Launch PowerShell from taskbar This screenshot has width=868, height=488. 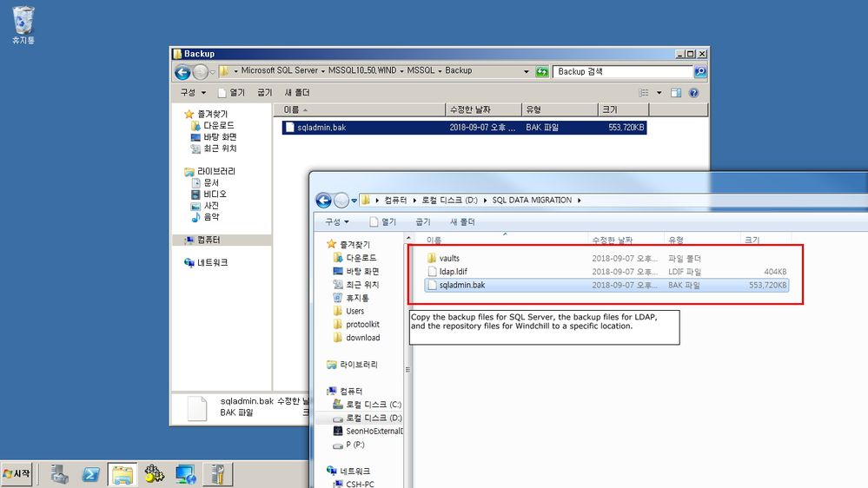[90, 474]
